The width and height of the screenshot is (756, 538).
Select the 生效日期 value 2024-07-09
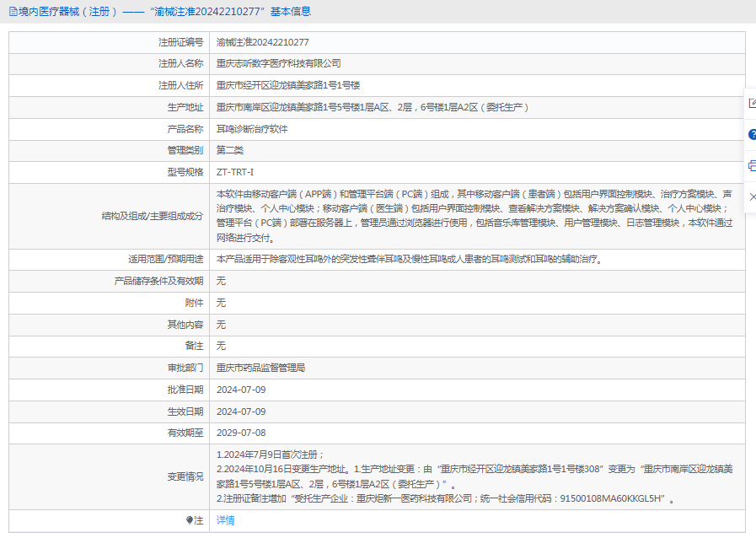point(241,412)
